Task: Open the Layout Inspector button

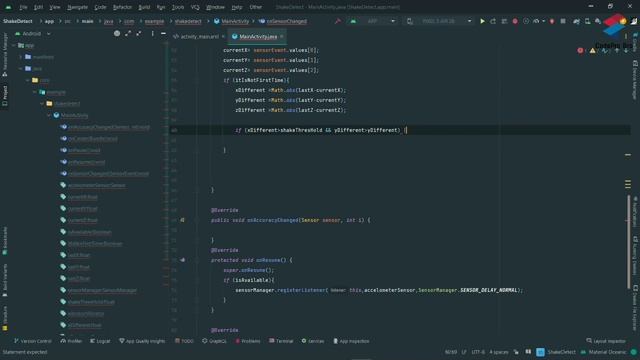Action: (606, 341)
